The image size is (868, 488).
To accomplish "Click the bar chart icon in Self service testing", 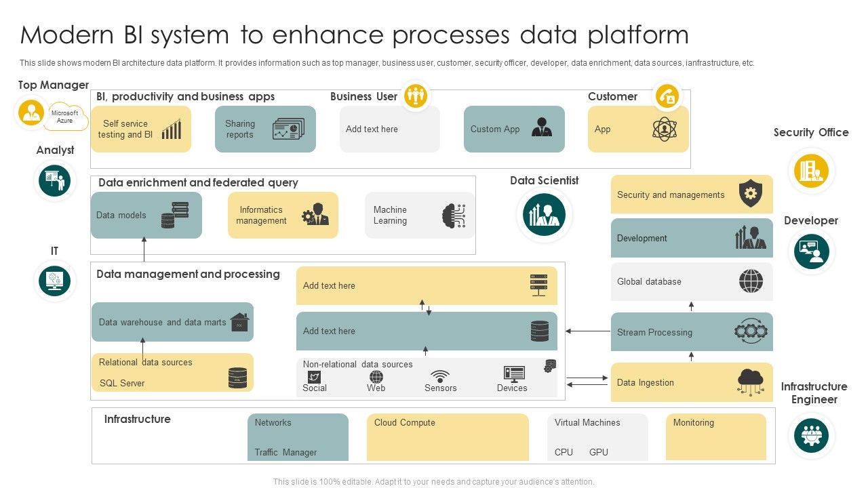I will click(x=172, y=129).
